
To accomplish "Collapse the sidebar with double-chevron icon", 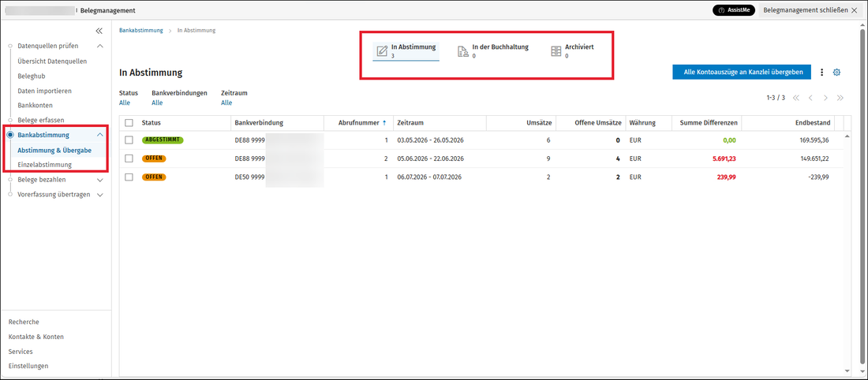I will (99, 31).
